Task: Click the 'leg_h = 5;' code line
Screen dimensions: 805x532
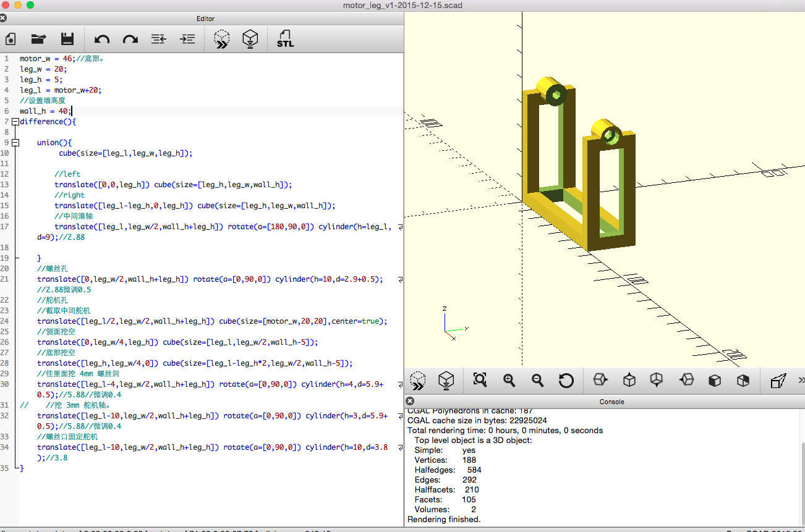Action: [x=41, y=80]
